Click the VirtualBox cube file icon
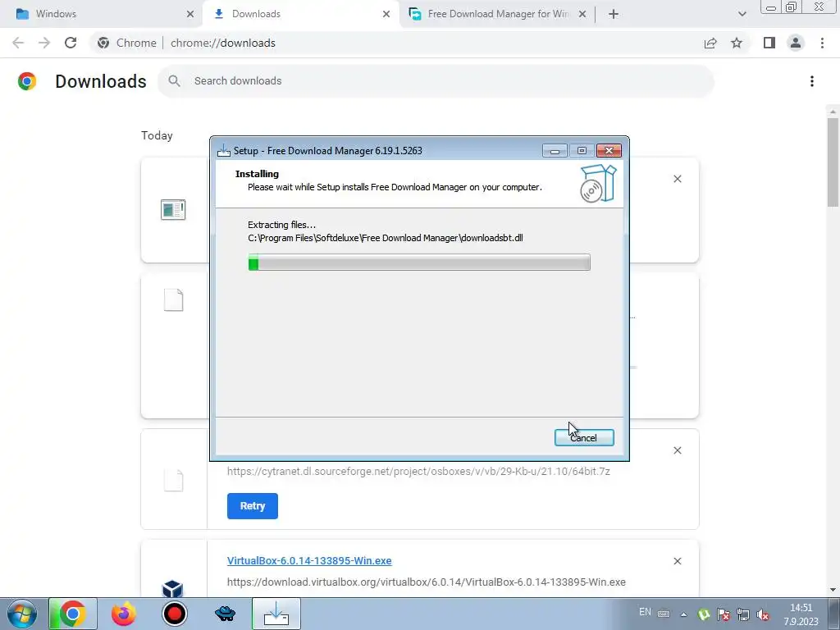This screenshot has height=630, width=840. pos(172,589)
